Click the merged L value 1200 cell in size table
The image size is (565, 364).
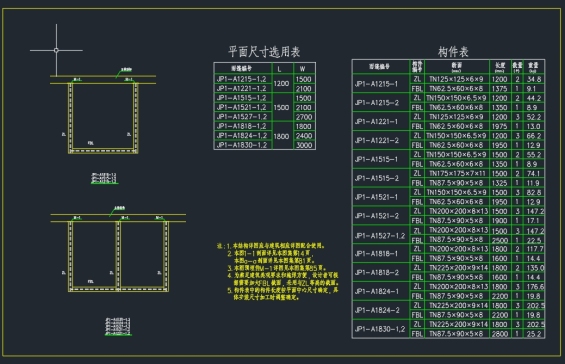[281, 84]
